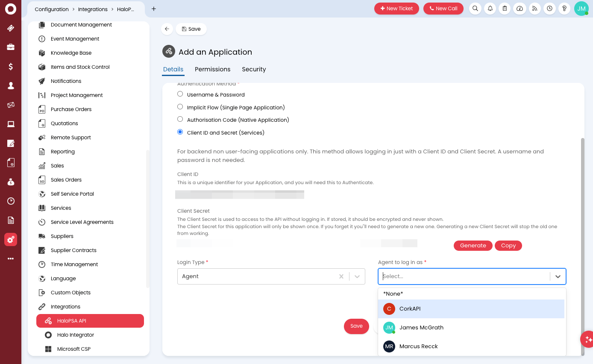Switch to the Security tab
The height and width of the screenshot is (364, 593).
tap(254, 69)
